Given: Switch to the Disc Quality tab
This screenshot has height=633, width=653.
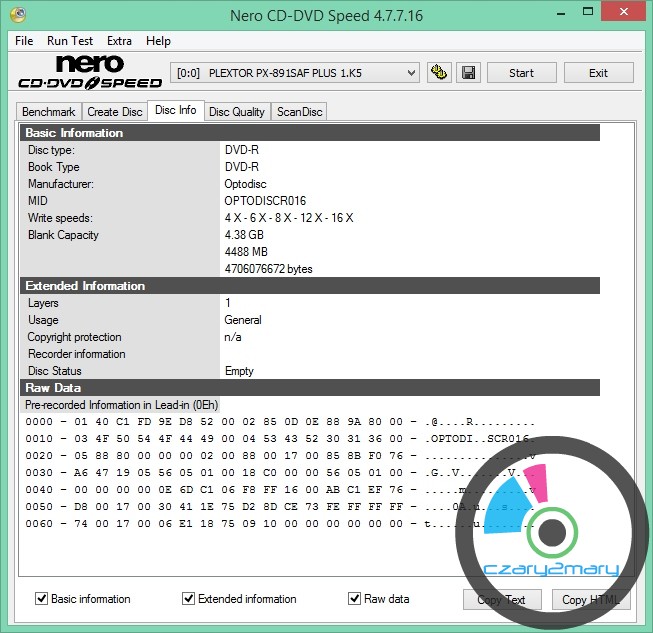Looking at the screenshot, I should (236, 112).
